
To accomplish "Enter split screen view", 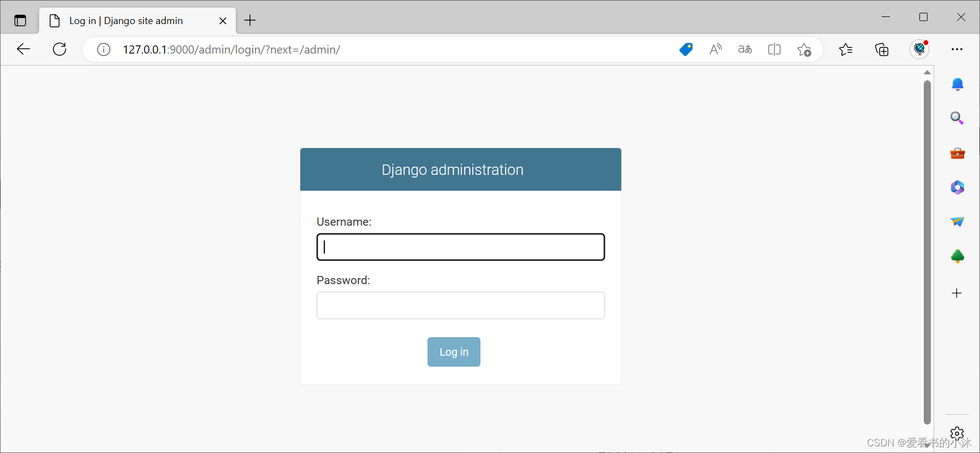I will 774,49.
